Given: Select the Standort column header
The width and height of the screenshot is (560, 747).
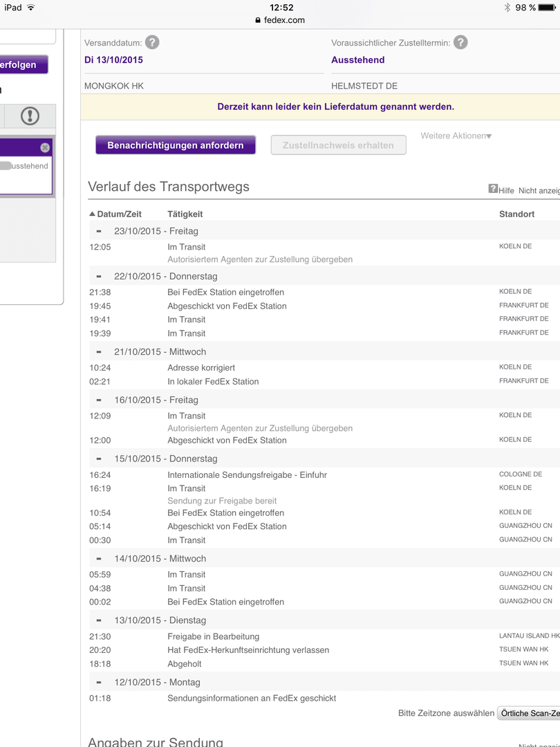Looking at the screenshot, I should tap(516, 214).
